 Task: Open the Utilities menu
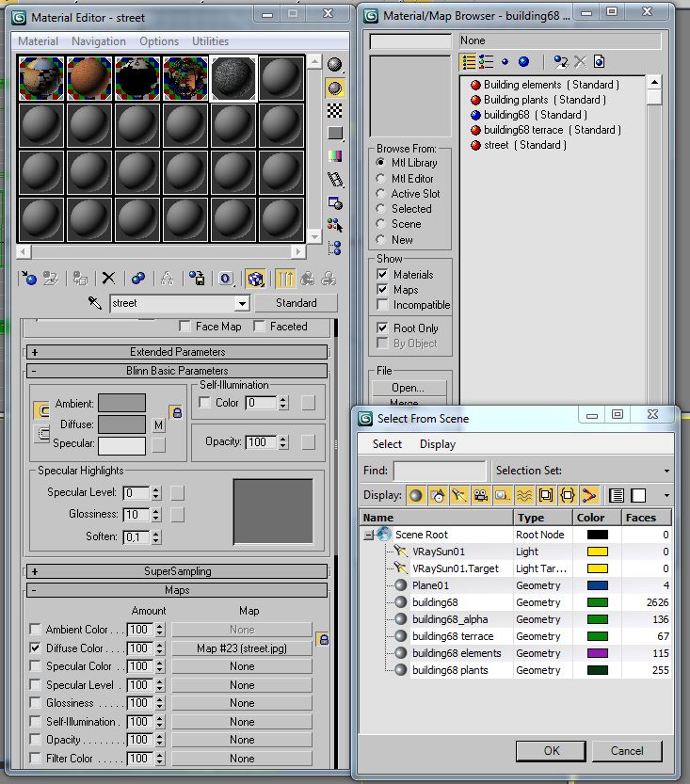(x=210, y=41)
